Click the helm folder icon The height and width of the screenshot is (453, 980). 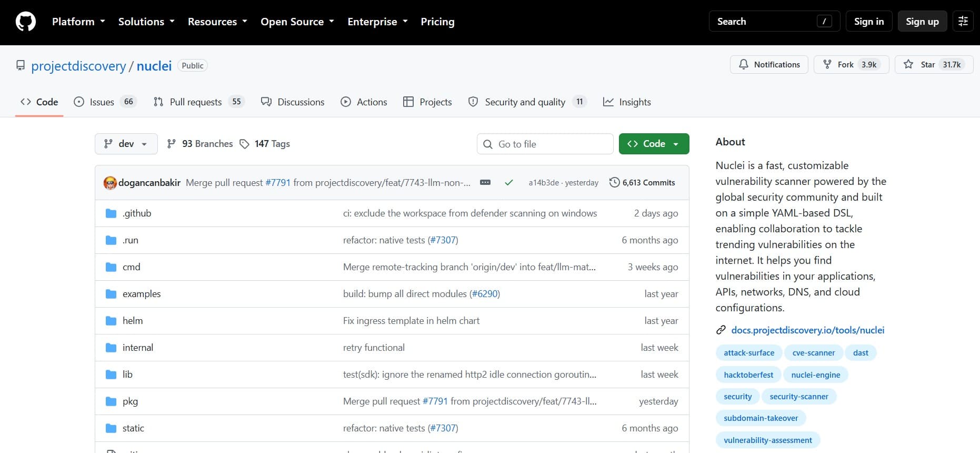(111, 321)
